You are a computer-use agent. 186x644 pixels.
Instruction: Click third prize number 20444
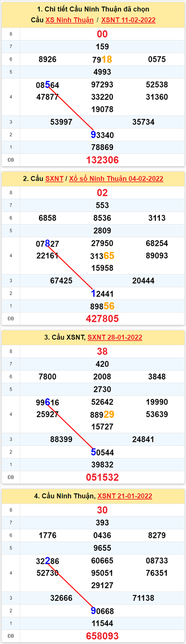[x=143, y=280]
